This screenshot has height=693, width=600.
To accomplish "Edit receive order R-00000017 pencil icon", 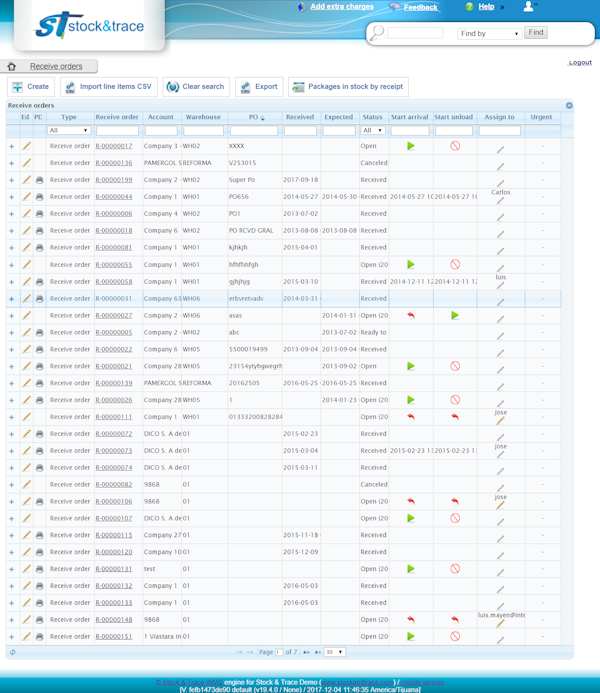I will 27,145.
